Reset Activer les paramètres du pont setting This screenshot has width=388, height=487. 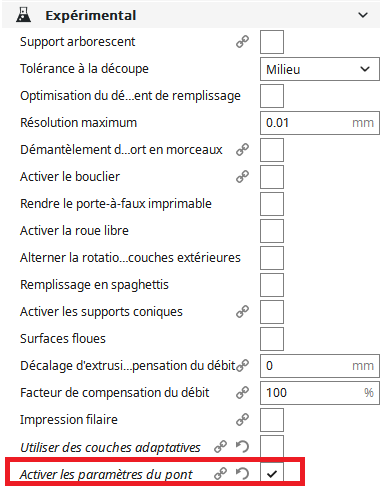(242, 473)
